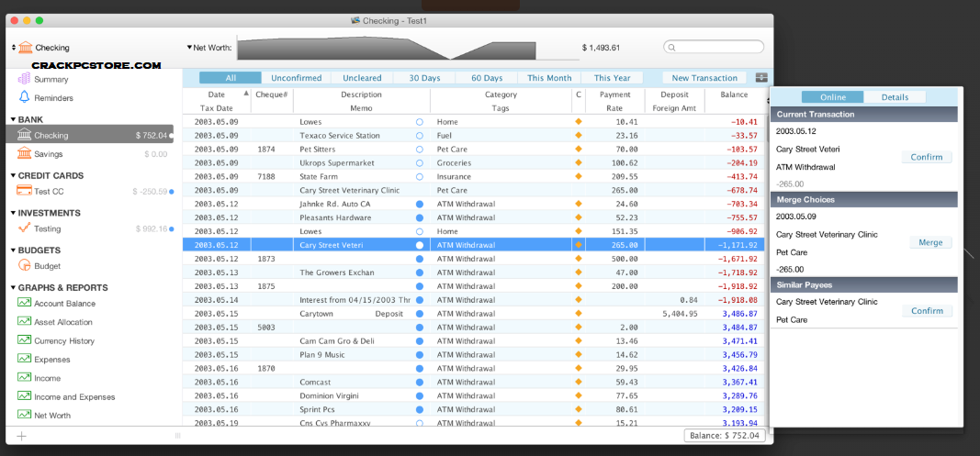Switch to the Unconfirmed filter tab
The image size is (980, 456).
(296, 78)
